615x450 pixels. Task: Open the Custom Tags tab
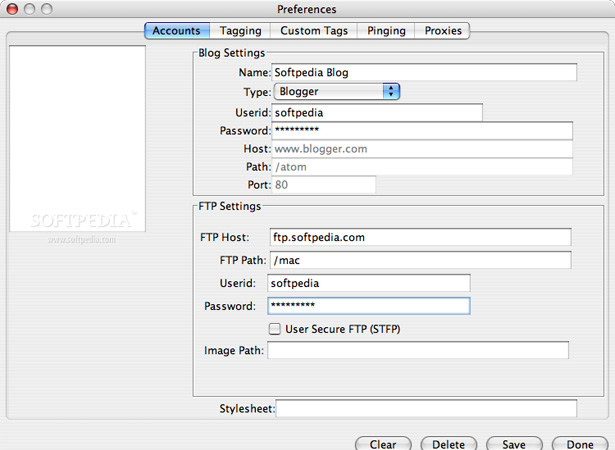(314, 31)
